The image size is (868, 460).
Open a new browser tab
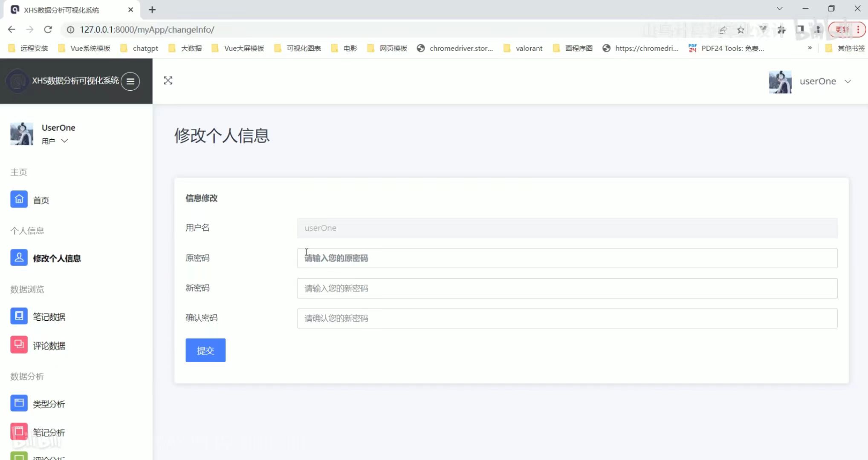(x=152, y=9)
